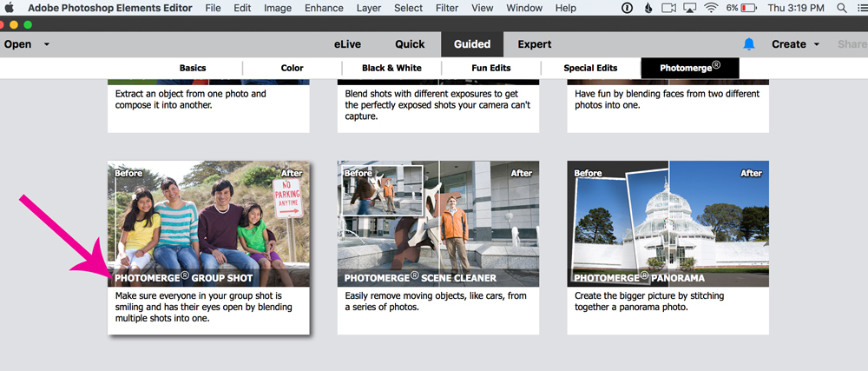
Task: Open the Fun Edits category tab
Action: coord(491,68)
